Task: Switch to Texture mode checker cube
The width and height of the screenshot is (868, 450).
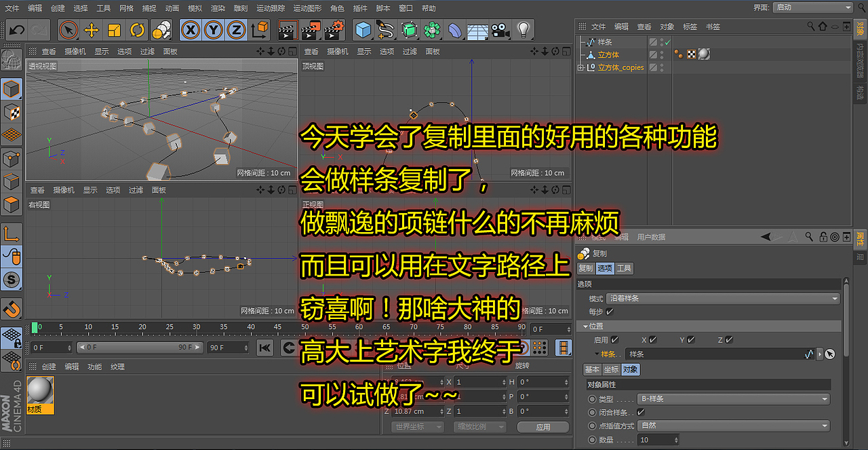Action: 12,112
